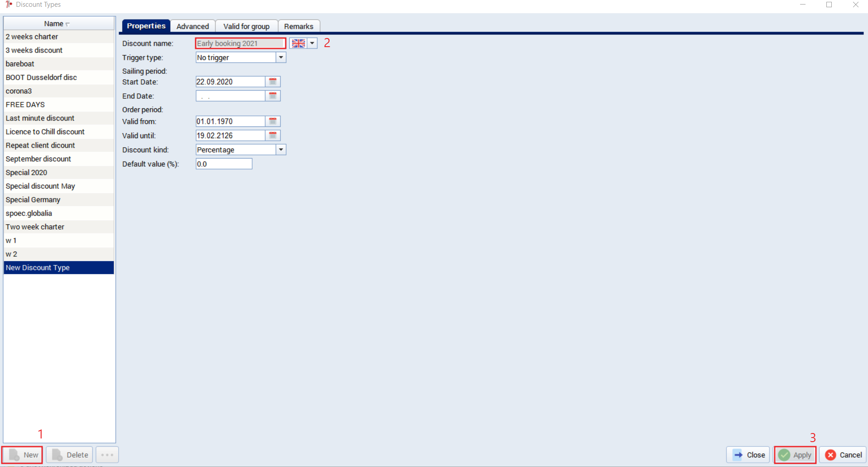This screenshot has height=467, width=868.
Task: Click the Valid from date field
Action: [230, 121]
